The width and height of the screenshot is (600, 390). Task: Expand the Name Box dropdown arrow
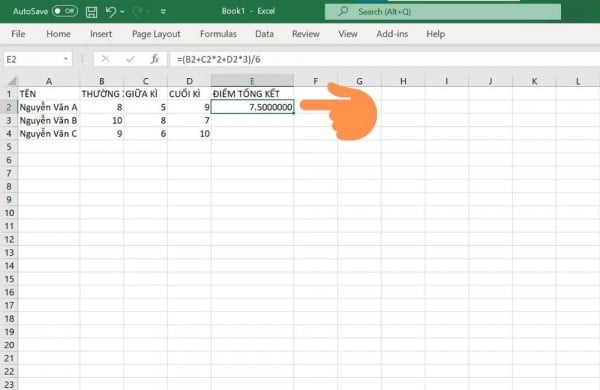[66, 59]
